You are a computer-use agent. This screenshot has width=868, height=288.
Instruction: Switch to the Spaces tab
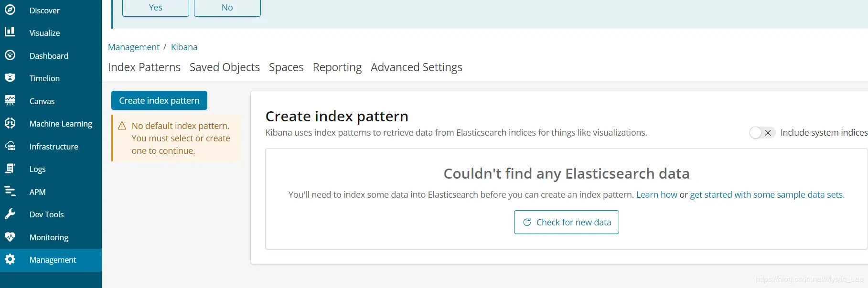tap(286, 67)
